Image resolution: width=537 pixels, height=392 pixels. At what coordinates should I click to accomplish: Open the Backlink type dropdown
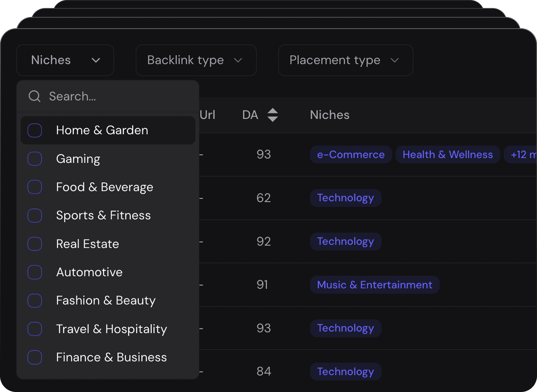[196, 60]
